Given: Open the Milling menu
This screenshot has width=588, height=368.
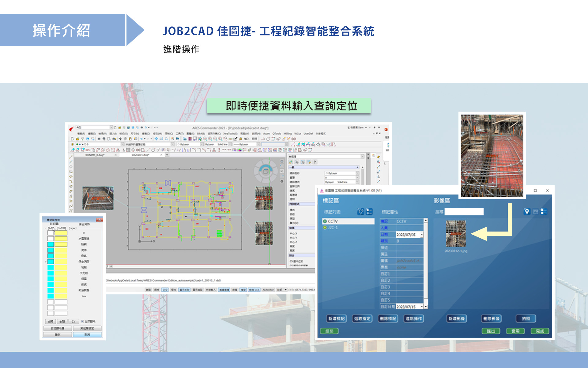Looking at the screenshot, I should pyautogui.click(x=288, y=134).
